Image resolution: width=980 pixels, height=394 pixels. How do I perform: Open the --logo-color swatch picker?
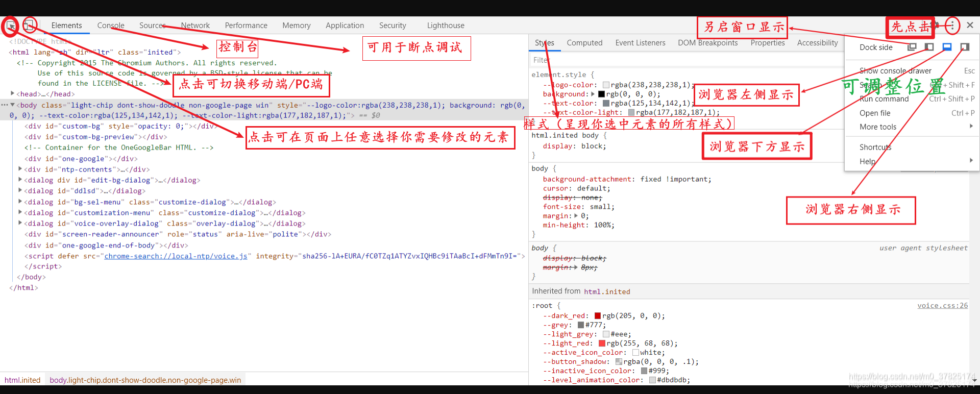[x=606, y=85]
